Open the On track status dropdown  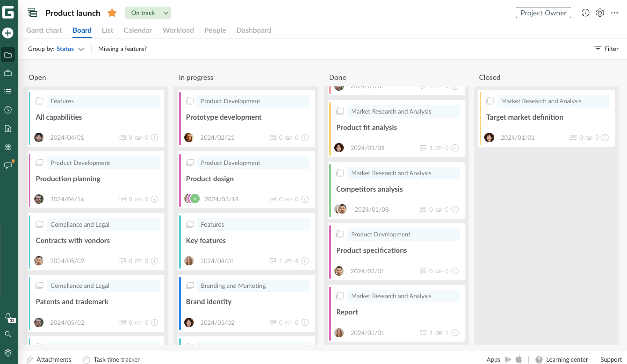148,13
